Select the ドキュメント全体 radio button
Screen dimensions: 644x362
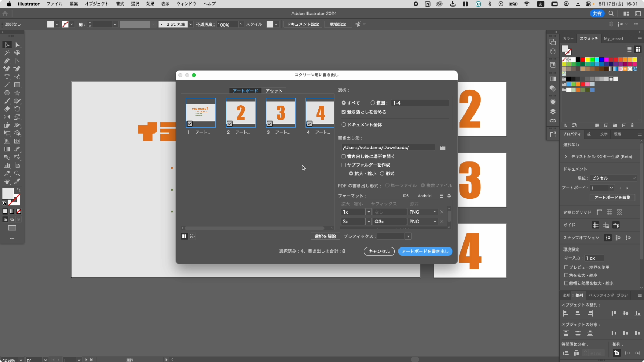(x=343, y=125)
